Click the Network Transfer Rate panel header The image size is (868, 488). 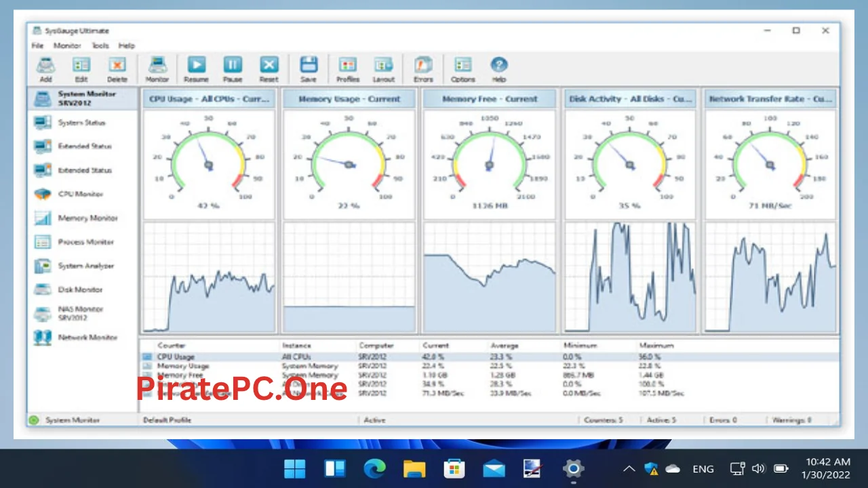point(770,99)
